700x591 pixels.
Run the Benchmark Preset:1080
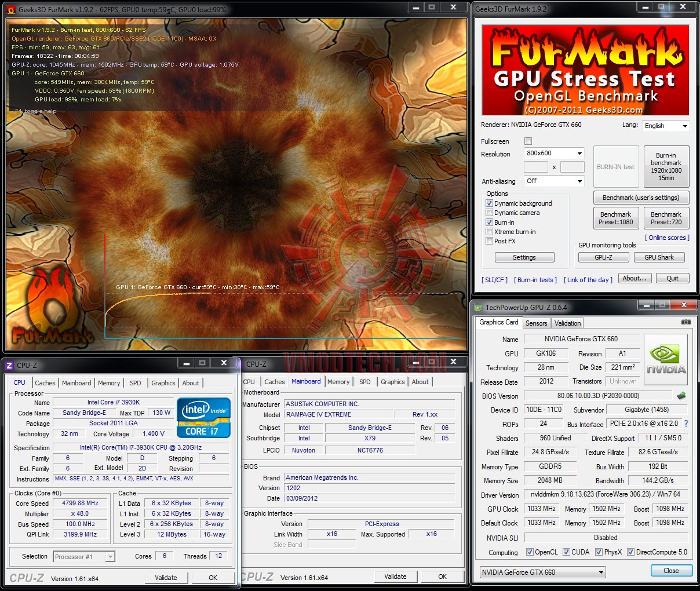coord(616,218)
